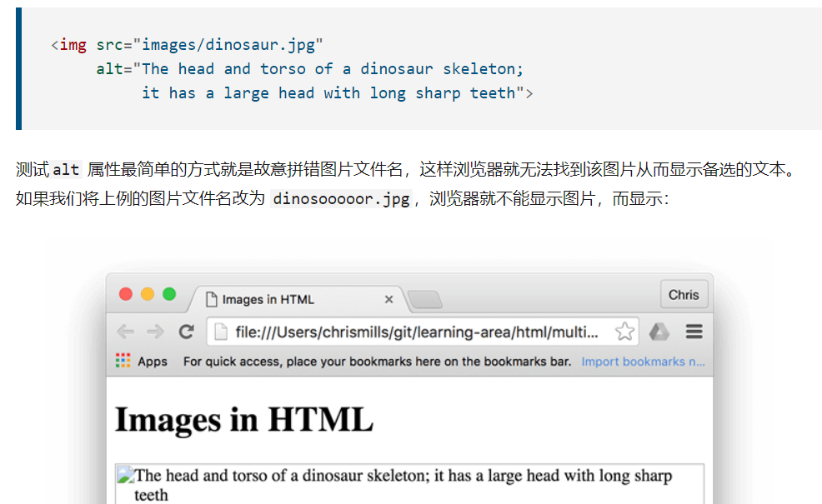This screenshot has height=504, width=822.
Task: Click the browser back arrow
Action: (x=125, y=332)
